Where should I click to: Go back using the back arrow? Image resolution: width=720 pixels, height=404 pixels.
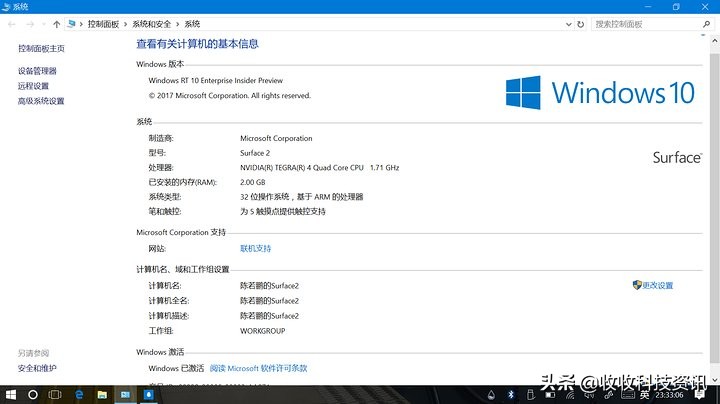12,24
